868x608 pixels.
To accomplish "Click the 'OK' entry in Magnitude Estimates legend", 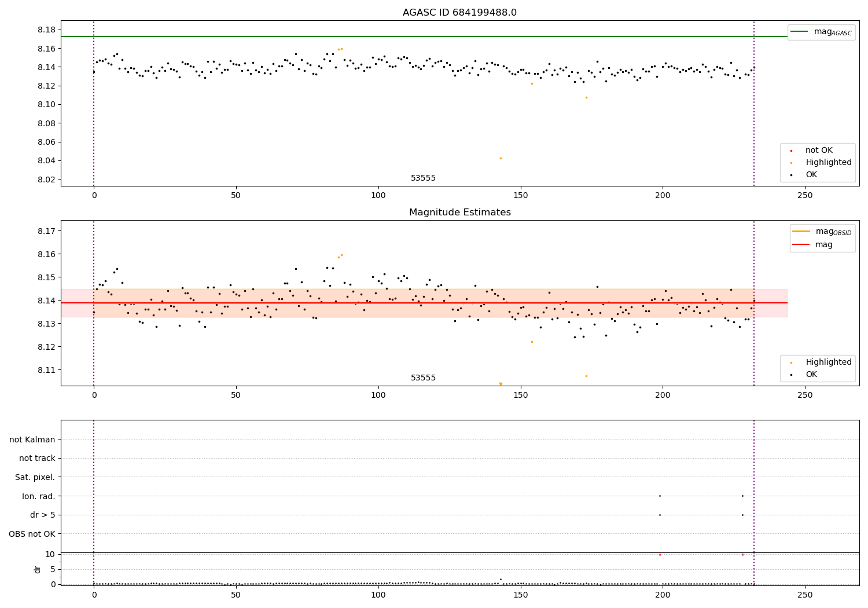I will point(811,375).
